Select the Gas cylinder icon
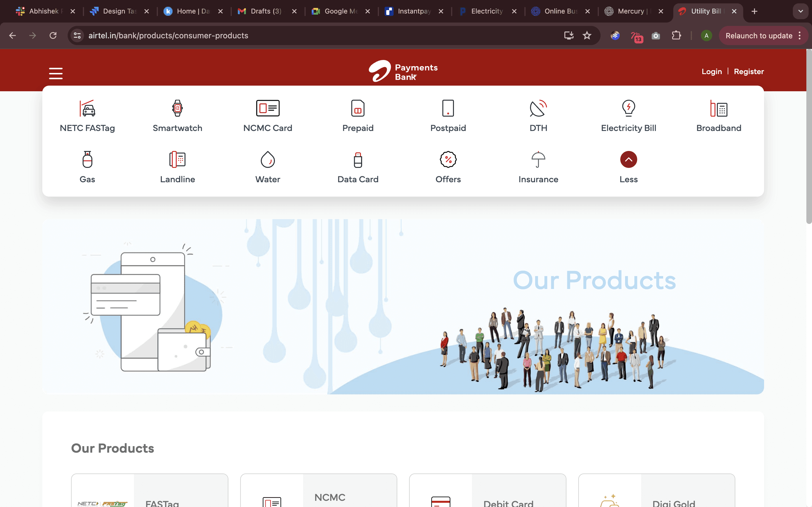 tap(87, 160)
